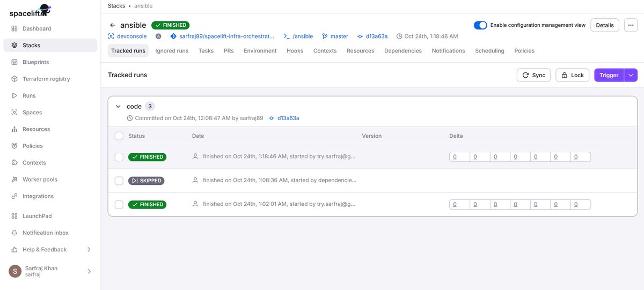Image resolution: width=644 pixels, height=290 pixels.
Task: Click the Contexts icon in sidebar
Action: pos(14,162)
